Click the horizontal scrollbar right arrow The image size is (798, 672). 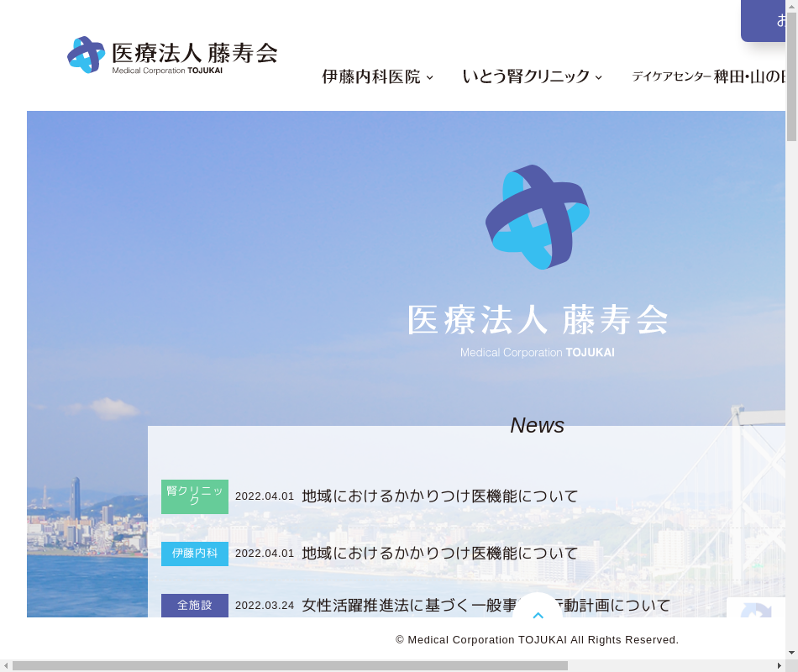(x=778, y=665)
